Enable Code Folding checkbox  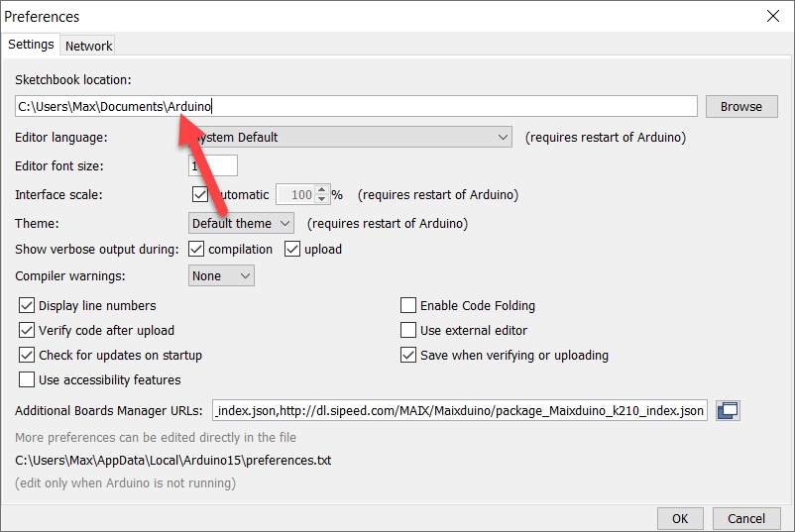[x=408, y=306]
